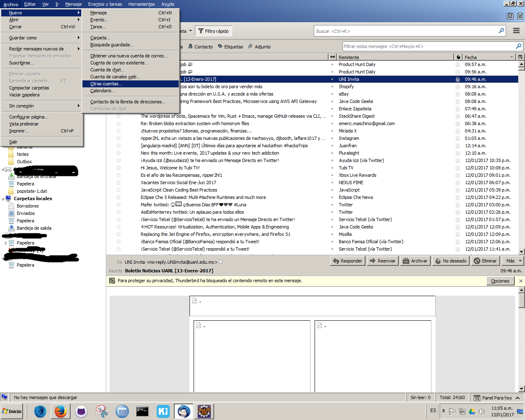The height and width of the screenshot is (420, 525).
Task: Open the Thunderbird application menu hamburger icon
Action: [516, 31]
